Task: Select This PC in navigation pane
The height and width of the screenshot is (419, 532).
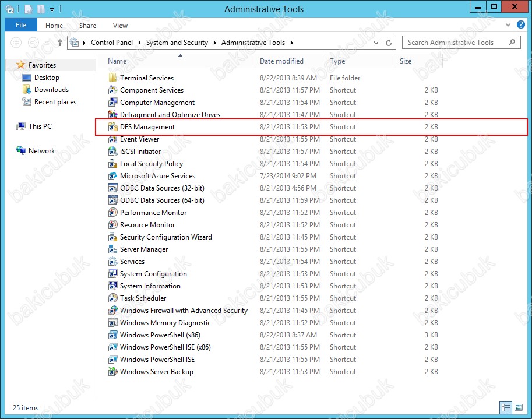Action: pyautogui.click(x=40, y=126)
